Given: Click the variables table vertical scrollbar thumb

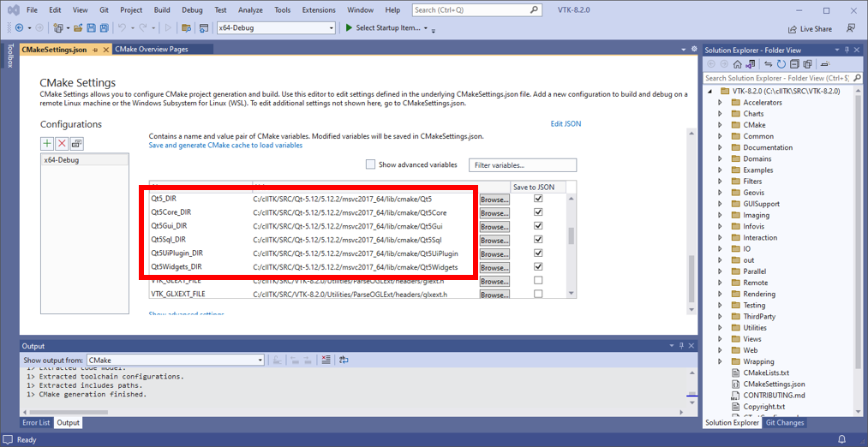Looking at the screenshot, I should point(571,236).
